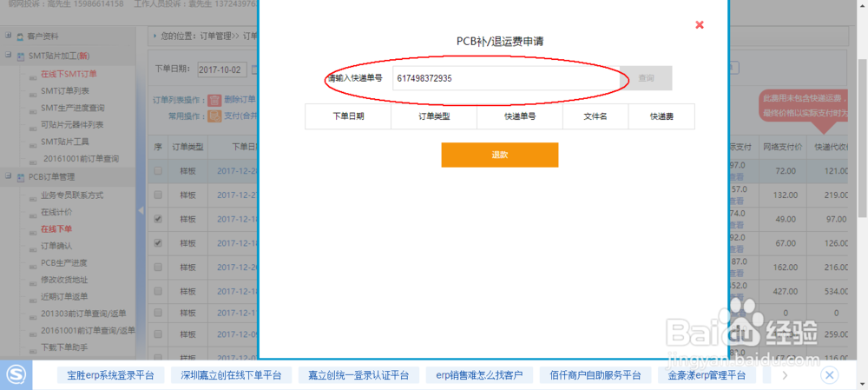
Task: Open 宝胜erp系统登录平台 suggestion link
Action: 111,375
